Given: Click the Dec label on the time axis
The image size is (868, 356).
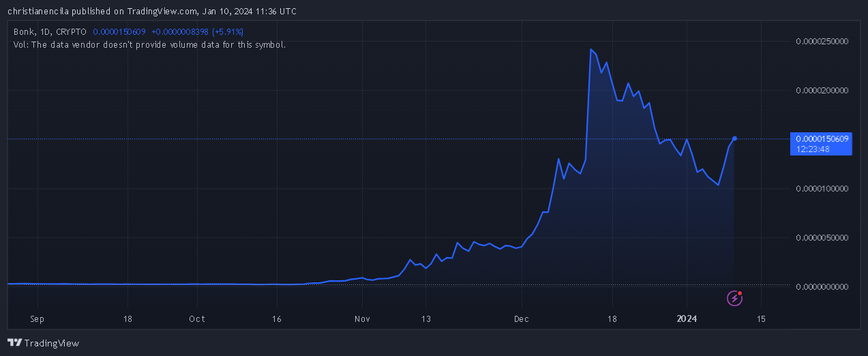Looking at the screenshot, I should (x=522, y=318).
